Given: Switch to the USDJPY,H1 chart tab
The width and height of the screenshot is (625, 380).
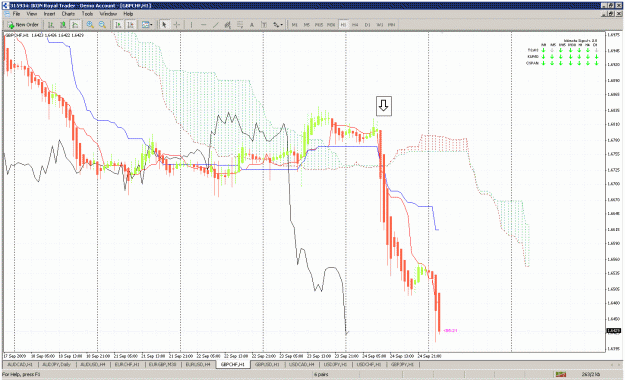Looking at the screenshot, I should 336,364.
